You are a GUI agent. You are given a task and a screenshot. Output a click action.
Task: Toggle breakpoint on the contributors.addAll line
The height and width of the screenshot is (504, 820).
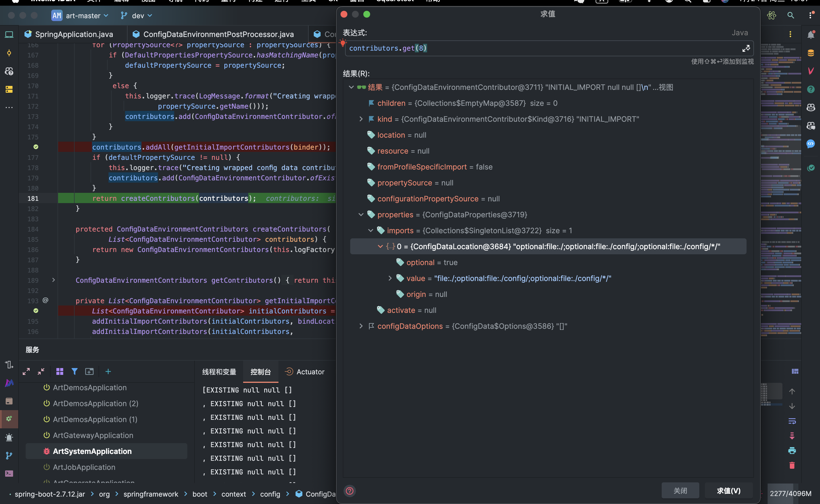[x=36, y=147]
